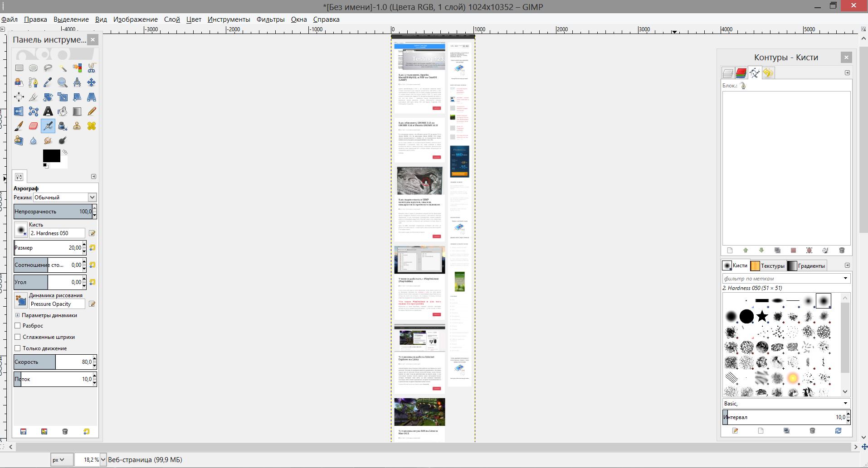Choose the Paintbrush tool

click(19, 126)
